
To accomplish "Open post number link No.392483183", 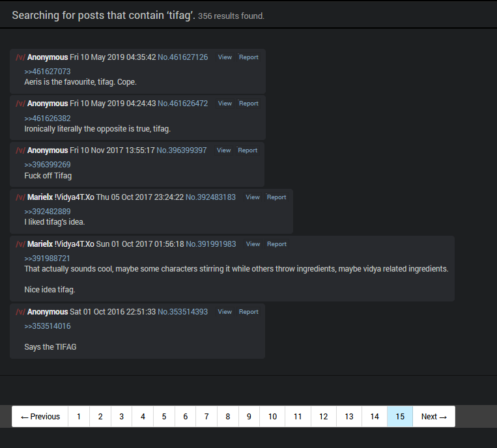I will (x=210, y=197).
